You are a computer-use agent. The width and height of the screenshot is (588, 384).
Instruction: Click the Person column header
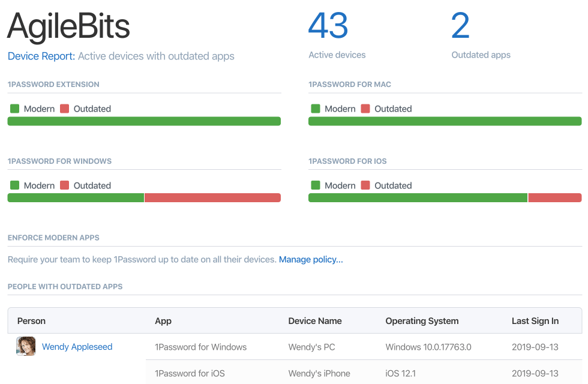pyautogui.click(x=31, y=321)
